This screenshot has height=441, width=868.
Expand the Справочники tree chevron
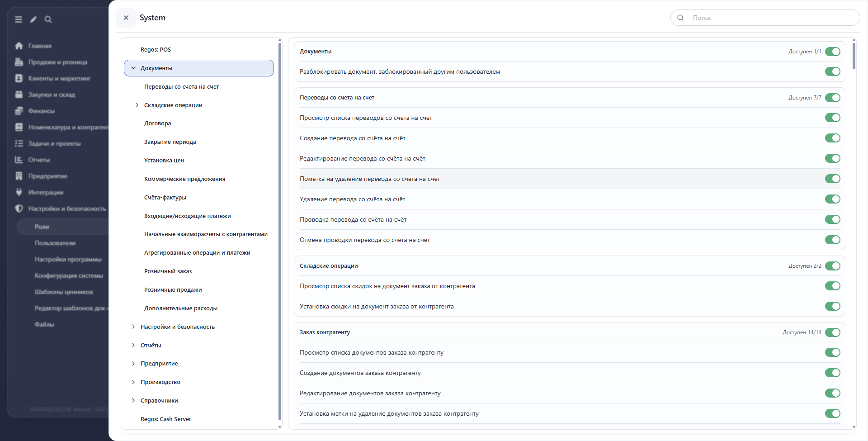(133, 401)
